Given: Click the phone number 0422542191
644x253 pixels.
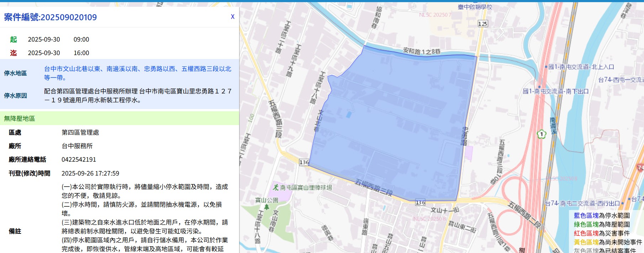Looking at the screenshot, I should pyautogui.click(x=79, y=160).
